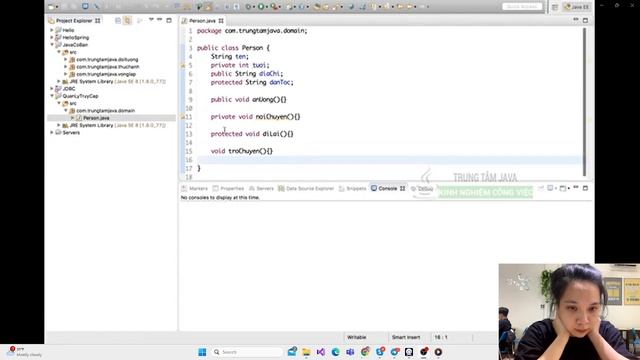
Task: Run the program with green Run icon
Action: click(x=261, y=7)
